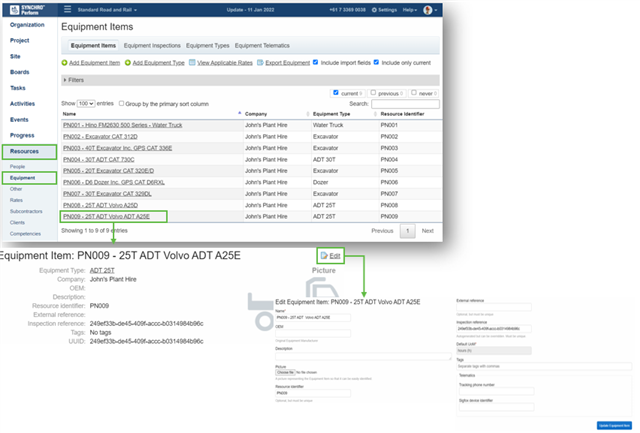This screenshot has width=640, height=433.
Task: Toggle the Include import fields checkbox
Action: [316, 62]
